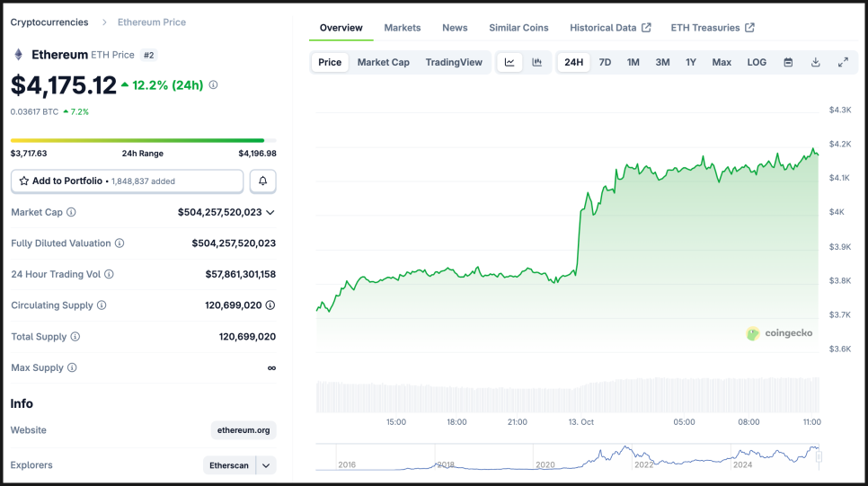Download the chart data
Image resolution: width=868 pixels, height=486 pixels.
tap(816, 62)
